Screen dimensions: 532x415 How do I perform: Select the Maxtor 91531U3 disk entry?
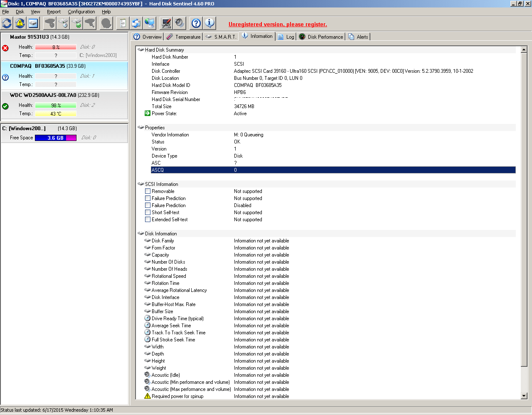point(64,46)
